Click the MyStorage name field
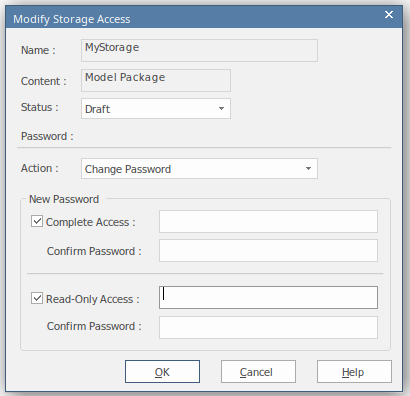The image size is (410, 396). click(199, 51)
